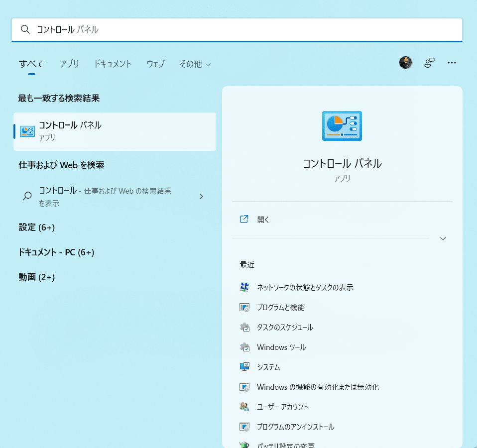Click the user profile avatar
477x448 pixels.
(x=405, y=63)
